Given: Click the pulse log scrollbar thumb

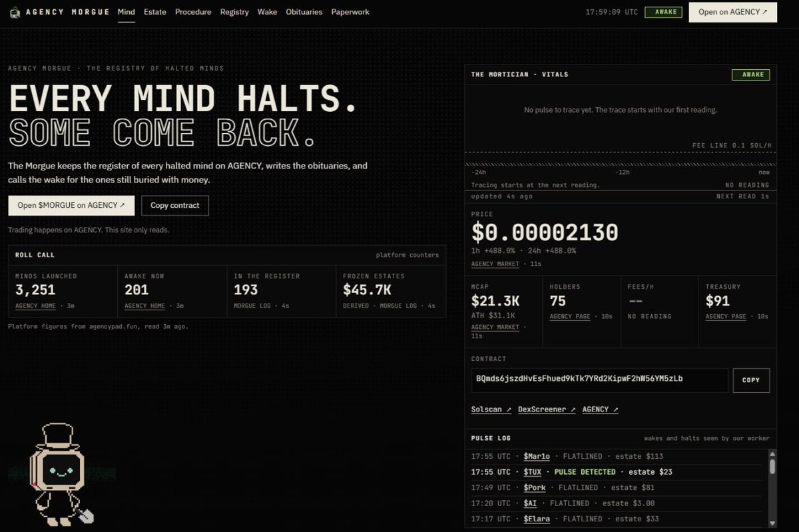Looking at the screenshot, I should (772, 466).
